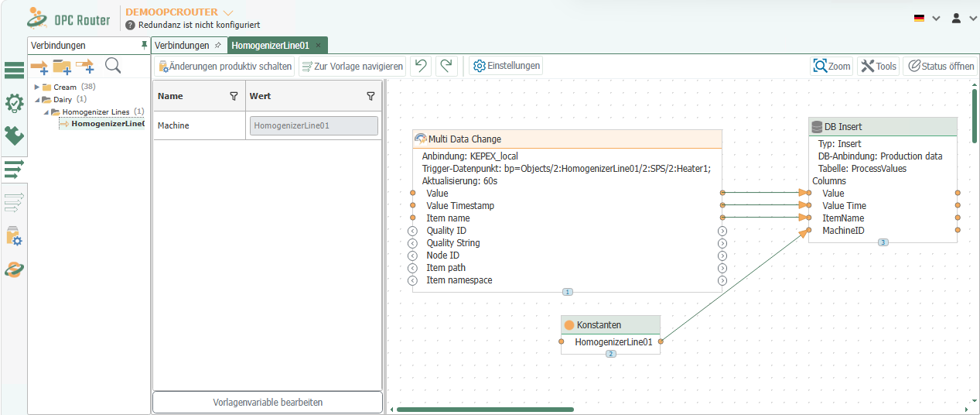Select HomogenizerLine01 in the tree

click(x=107, y=124)
